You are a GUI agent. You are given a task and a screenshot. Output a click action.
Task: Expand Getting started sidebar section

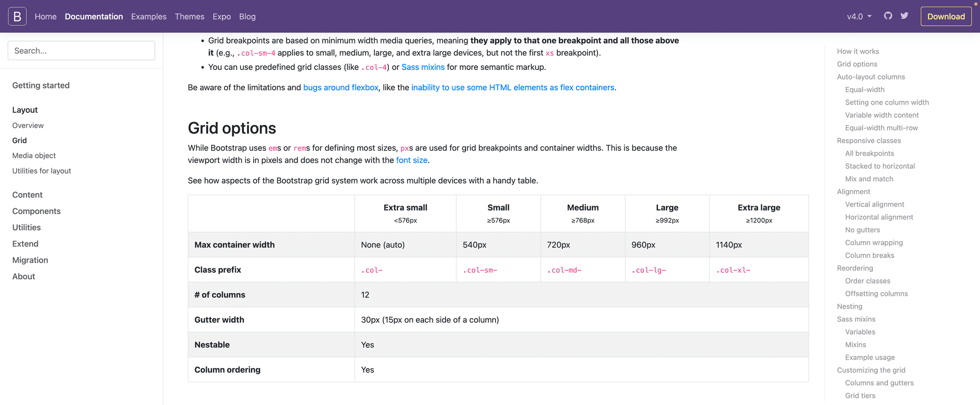click(x=41, y=85)
